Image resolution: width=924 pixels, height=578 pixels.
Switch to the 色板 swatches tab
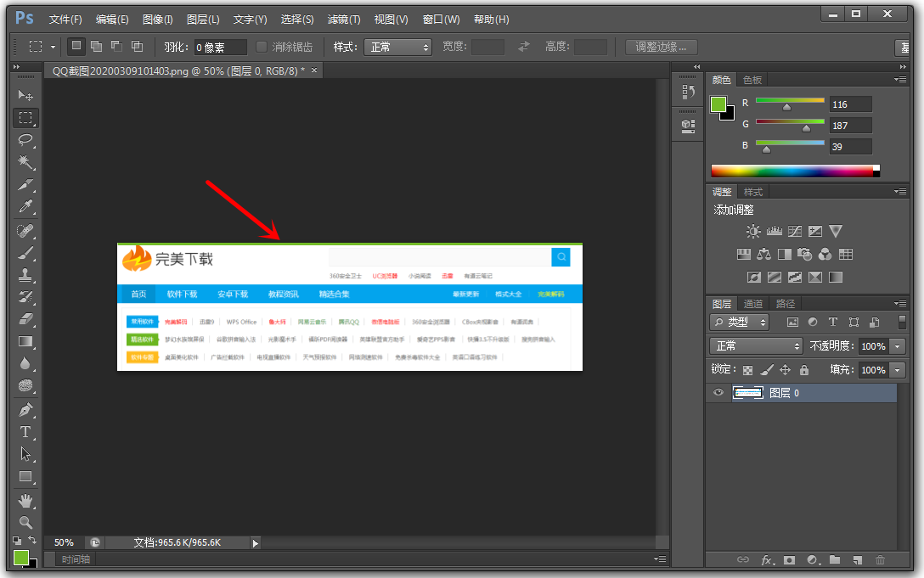[752, 80]
